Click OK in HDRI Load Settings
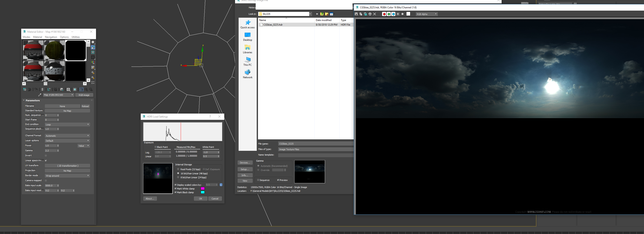This screenshot has height=234, width=644. point(201,199)
